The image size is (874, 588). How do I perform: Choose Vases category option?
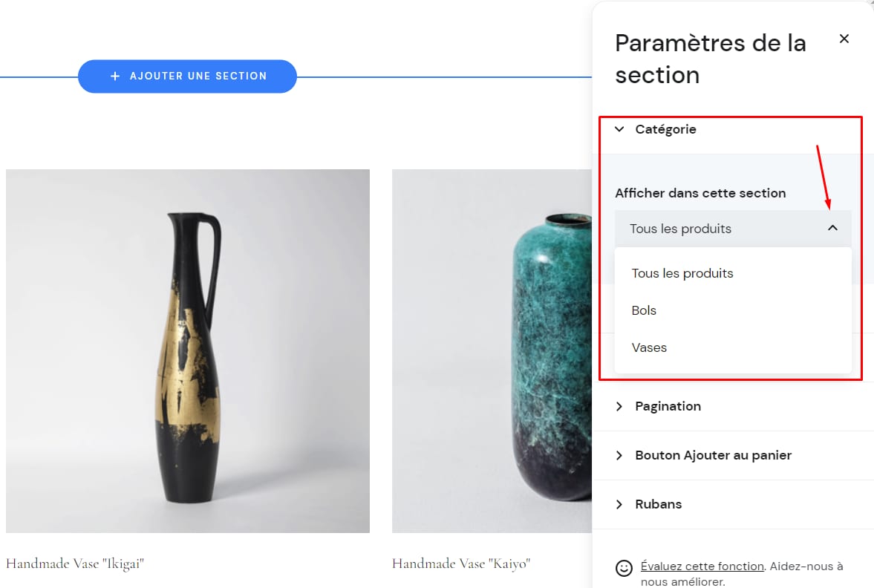coord(649,347)
